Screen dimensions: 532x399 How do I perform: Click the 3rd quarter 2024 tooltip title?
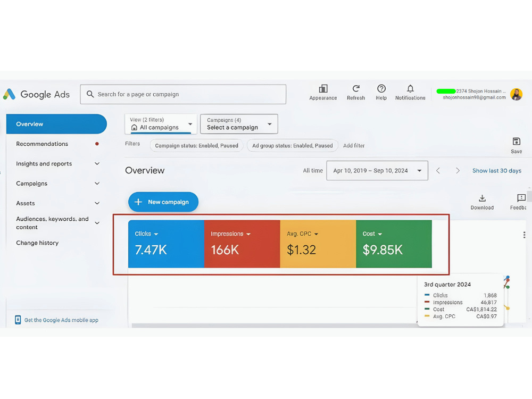click(x=447, y=284)
